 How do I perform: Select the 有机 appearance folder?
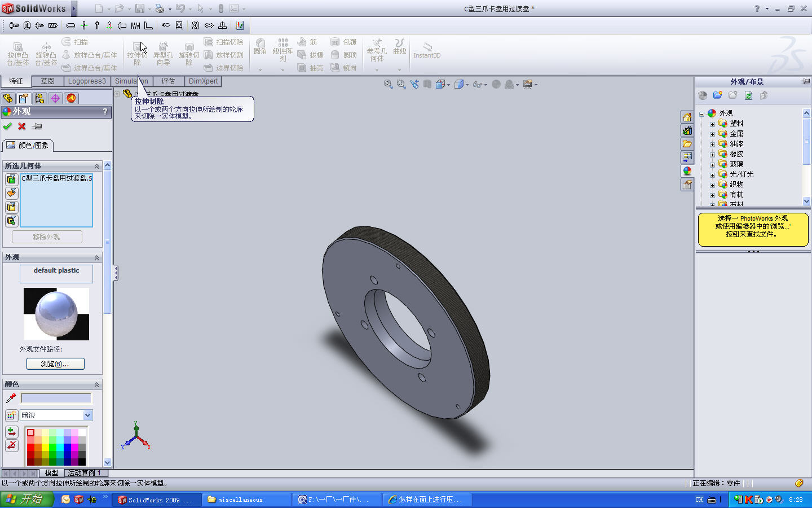736,195
